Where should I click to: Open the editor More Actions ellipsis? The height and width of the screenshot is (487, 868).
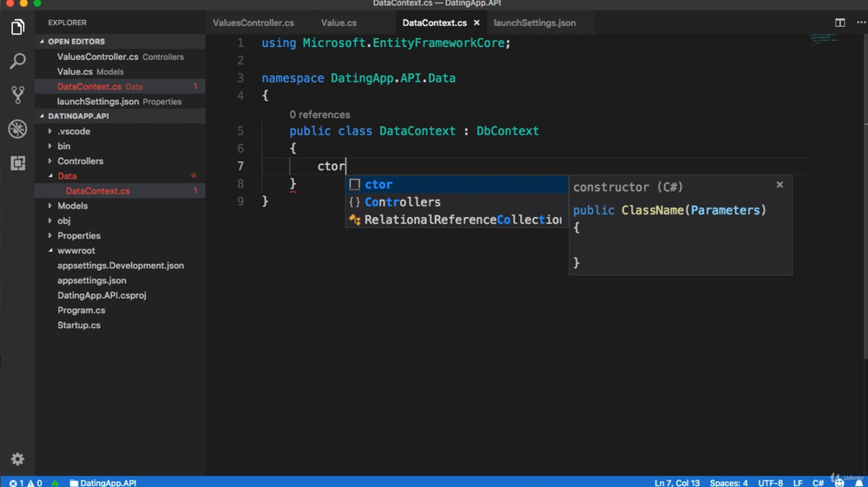[x=861, y=23]
